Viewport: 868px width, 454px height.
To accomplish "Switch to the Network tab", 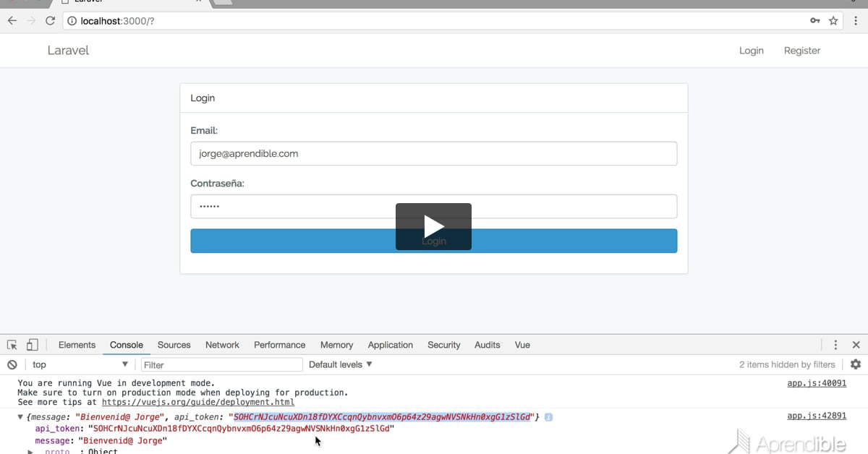I will tap(222, 345).
